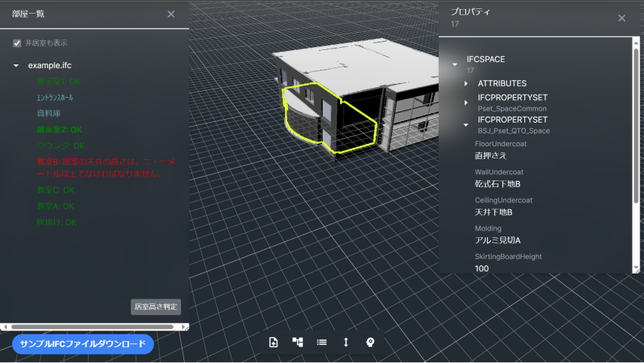The height and width of the screenshot is (363, 644).
Task: Click the scroll-down arrow in properties panel
Action: [636, 269]
